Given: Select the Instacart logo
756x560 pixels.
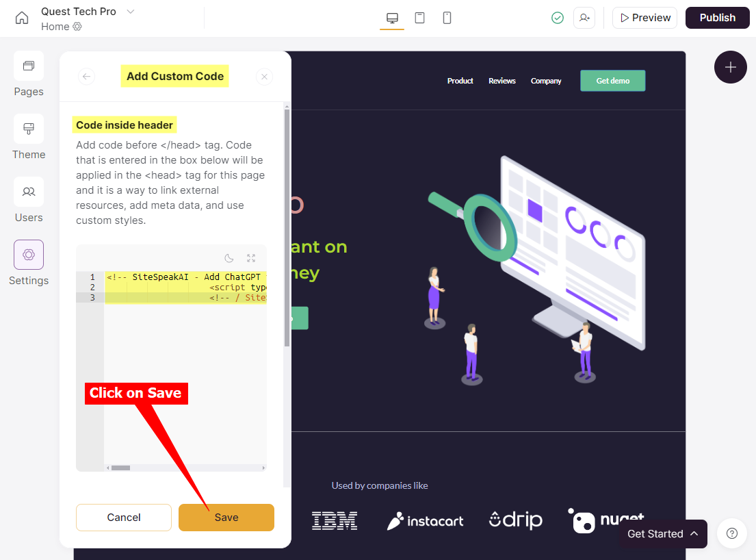Looking at the screenshot, I should tap(425, 521).
